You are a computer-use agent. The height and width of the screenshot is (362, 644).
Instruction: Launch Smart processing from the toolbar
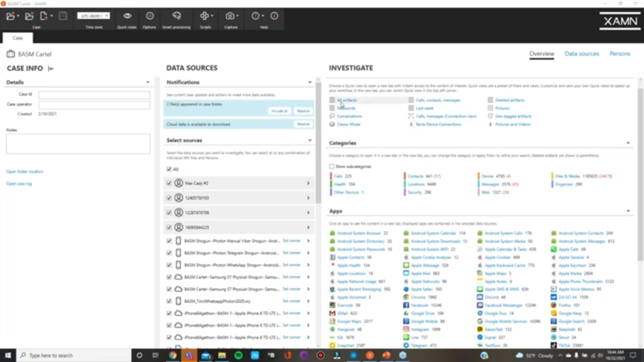point(177,16)
